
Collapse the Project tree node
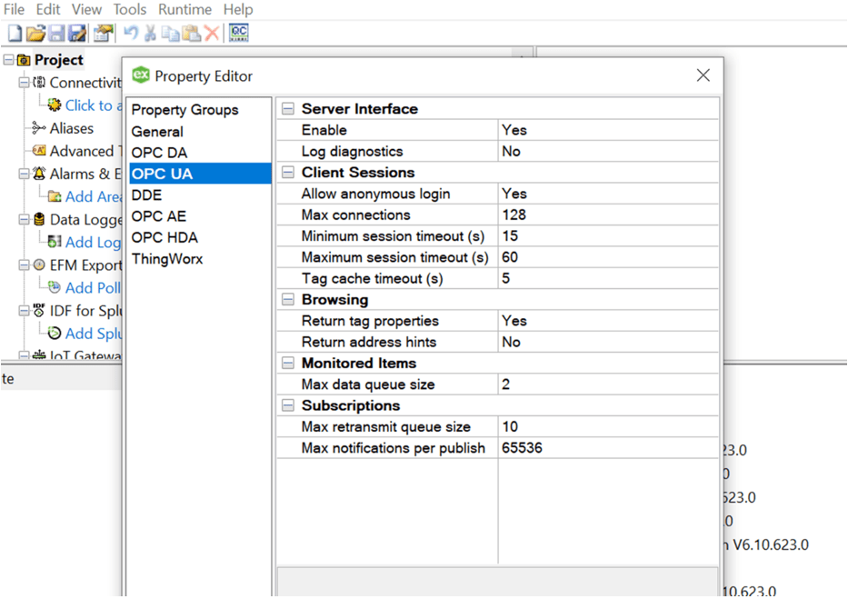click(x=8, y=59)
